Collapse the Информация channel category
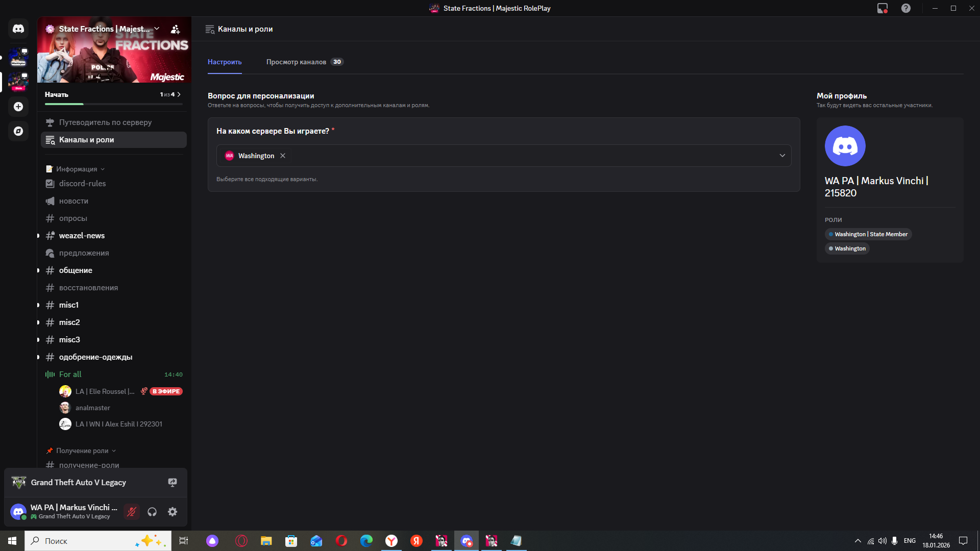Screen dimensions: 980x551 pos(77,169)
